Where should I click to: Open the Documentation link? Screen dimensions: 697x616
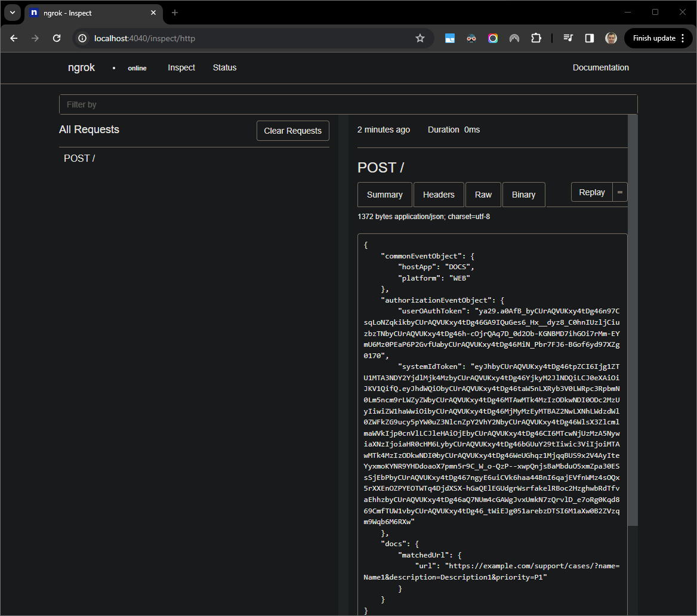coord(600,67)
